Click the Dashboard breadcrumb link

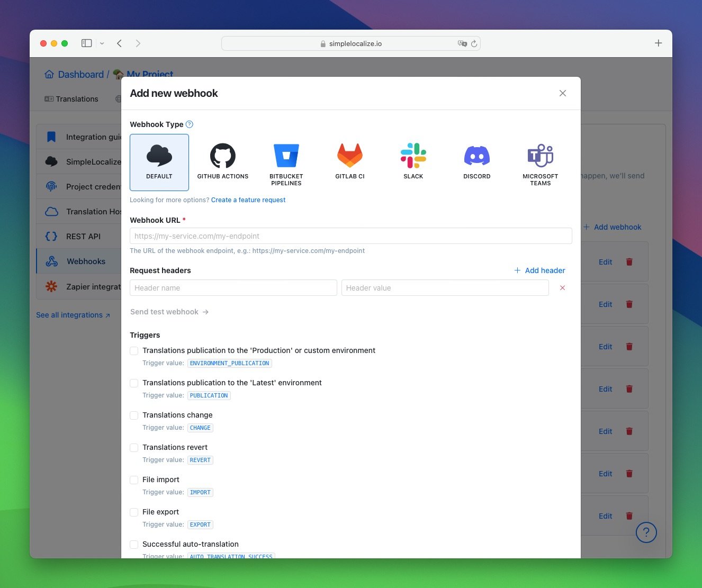tap(81, 75)
